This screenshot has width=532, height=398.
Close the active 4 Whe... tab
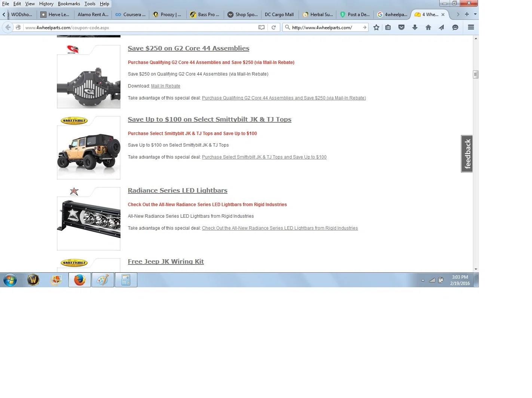[x=443, y=15]
